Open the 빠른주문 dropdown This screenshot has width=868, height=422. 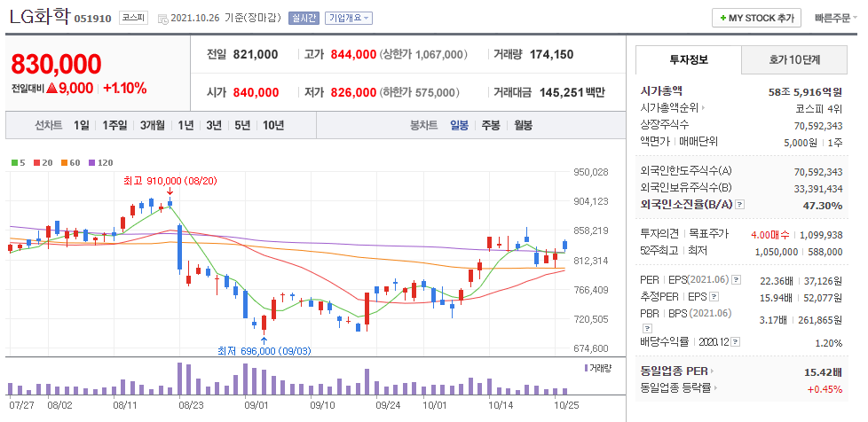836,18
